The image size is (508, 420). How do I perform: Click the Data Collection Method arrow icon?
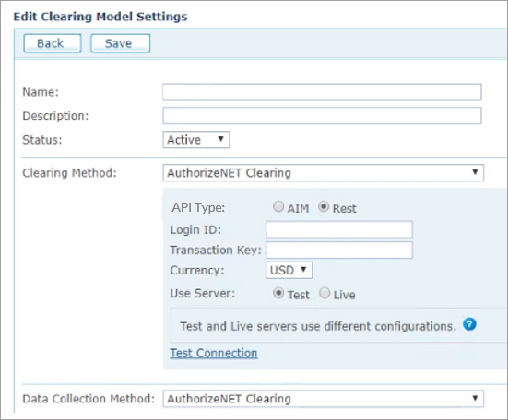point(475,398)
